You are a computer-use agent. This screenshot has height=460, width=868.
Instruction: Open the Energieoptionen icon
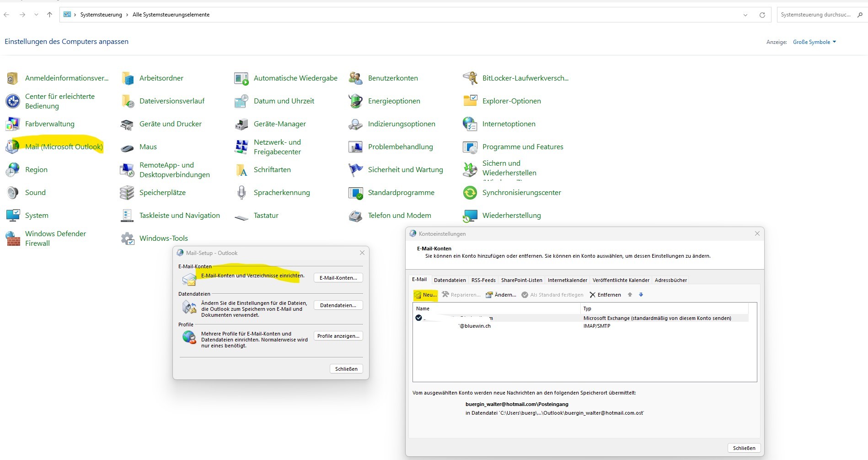point(356,101)
